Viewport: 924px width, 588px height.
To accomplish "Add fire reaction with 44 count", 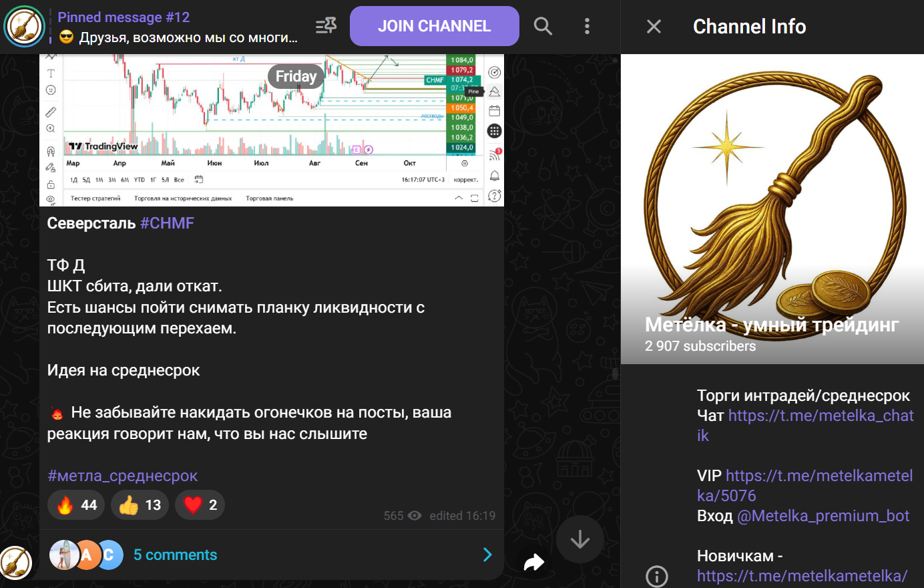I will (x=76, y=505).
